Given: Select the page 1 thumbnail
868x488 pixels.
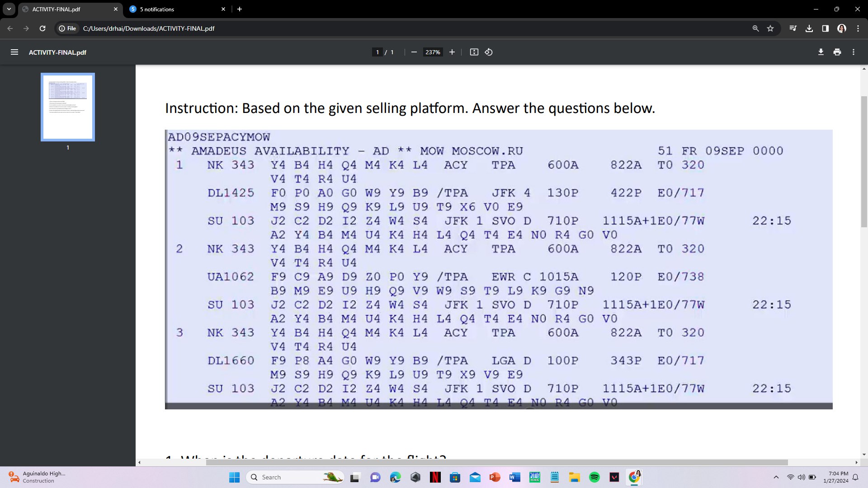Looking at the screenshot, I should point(68,107).
